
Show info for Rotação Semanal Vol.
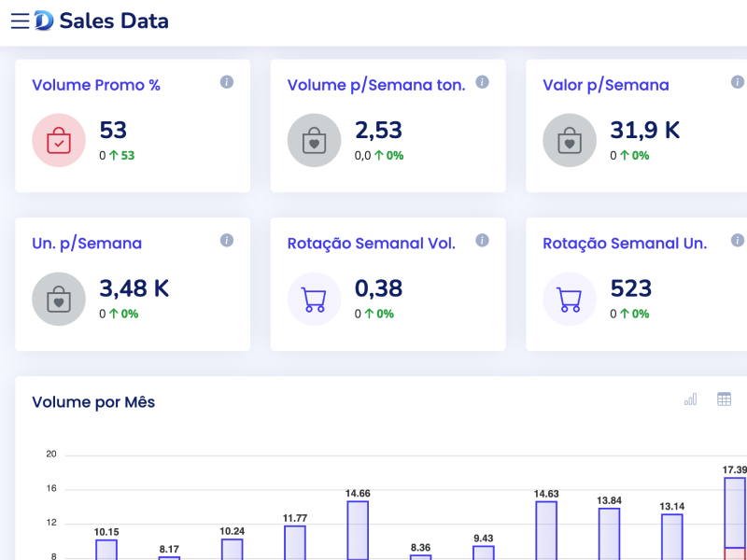pyautogui.click(x=482, y=241)
